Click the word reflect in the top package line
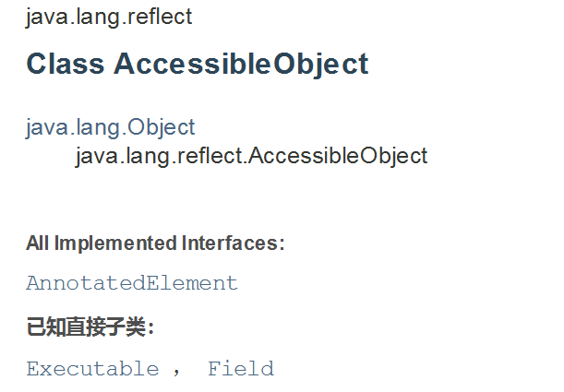Image resolution: width=564 pixels, height=392 pixels. 160,17
